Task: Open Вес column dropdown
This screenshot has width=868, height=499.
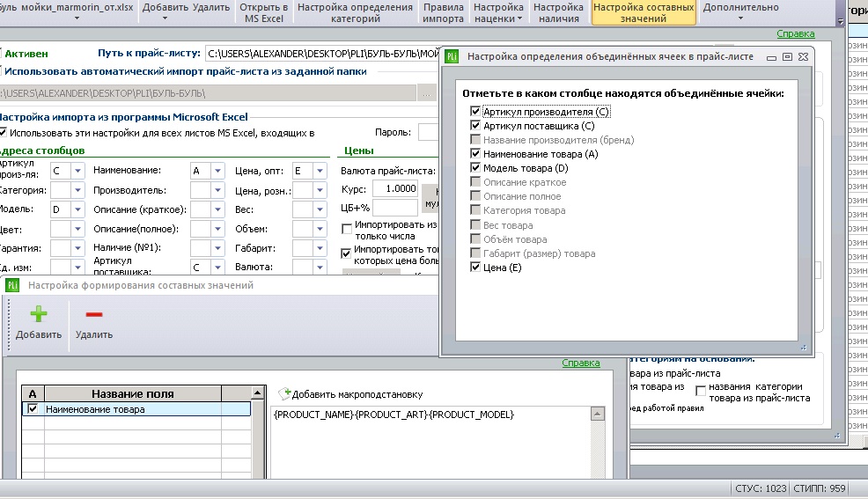Action: pos(320,209)
